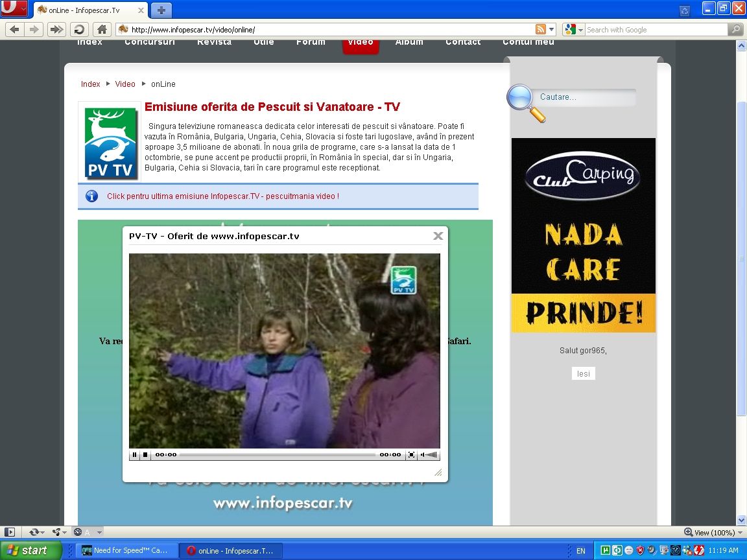Viewport: 747px width, 560px height.
Task: Open the Video item in the site menu
Action: [x=360, y=43]
